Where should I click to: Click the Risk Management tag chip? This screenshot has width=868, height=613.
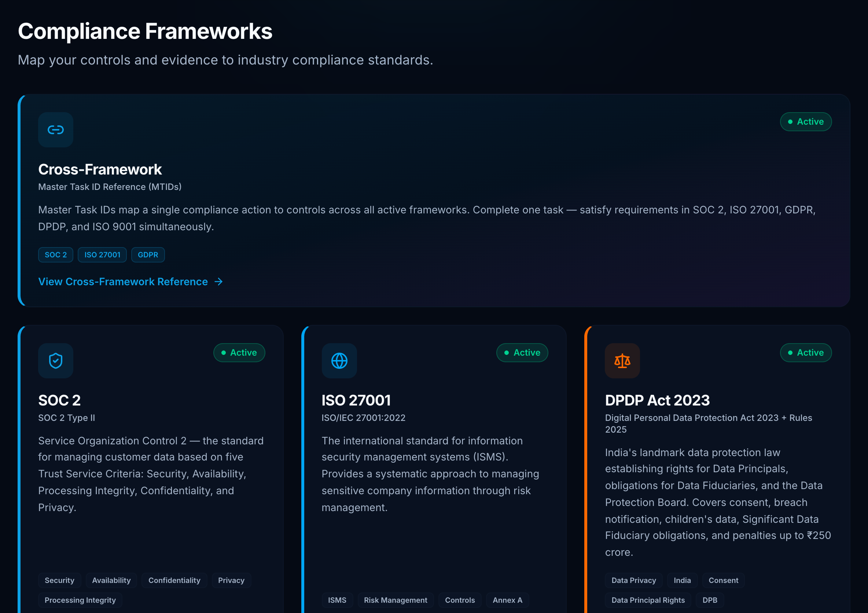(396, 600)
